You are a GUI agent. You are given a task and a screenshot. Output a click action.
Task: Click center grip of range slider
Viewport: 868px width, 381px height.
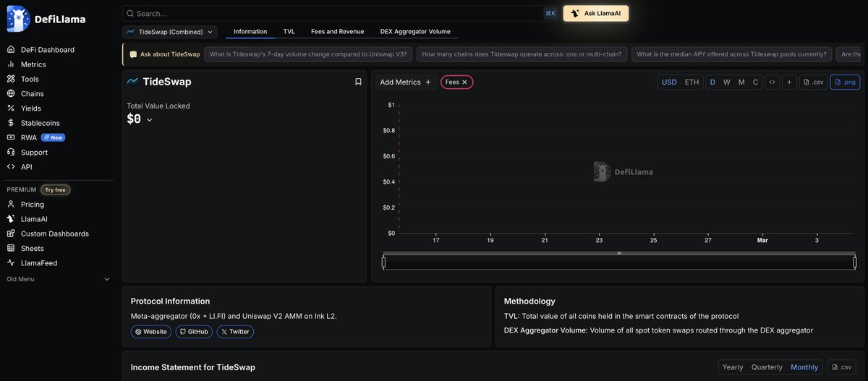619,253
